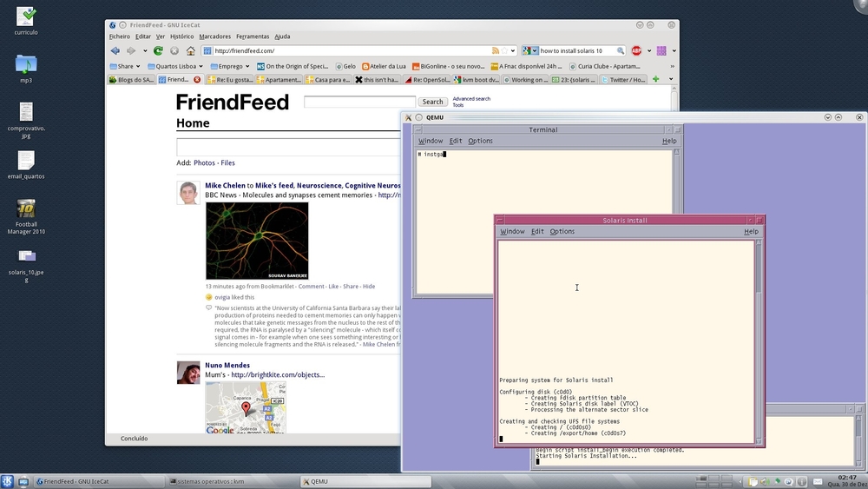Open the address bar history dropdown
The height and width of the screenshot is (489, 868).
[x=513, y=50]
